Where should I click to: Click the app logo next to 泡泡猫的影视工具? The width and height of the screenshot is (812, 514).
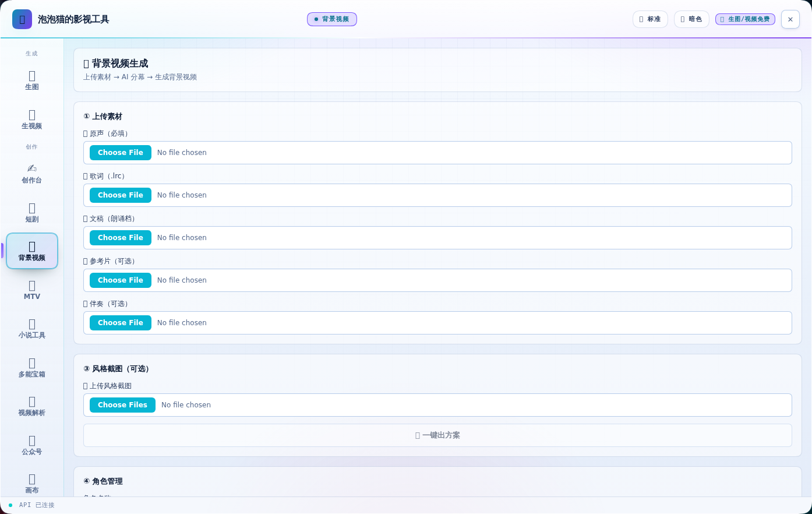22,19
